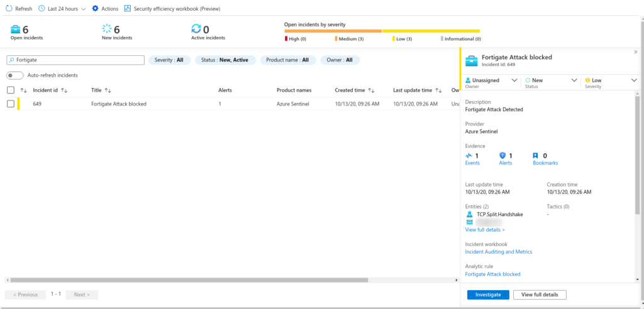Click the New status icon in details panel
644x309 pixels.
pos(528,80)
